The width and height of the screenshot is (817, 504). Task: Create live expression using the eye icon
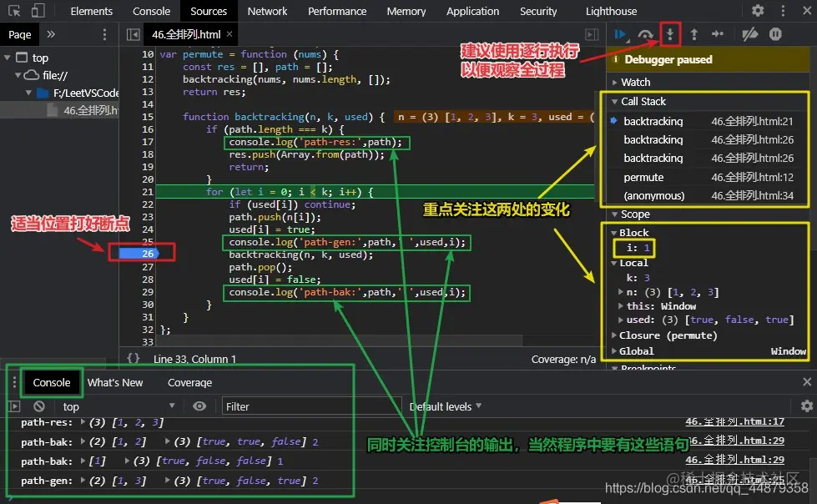(x=200, y=407)
